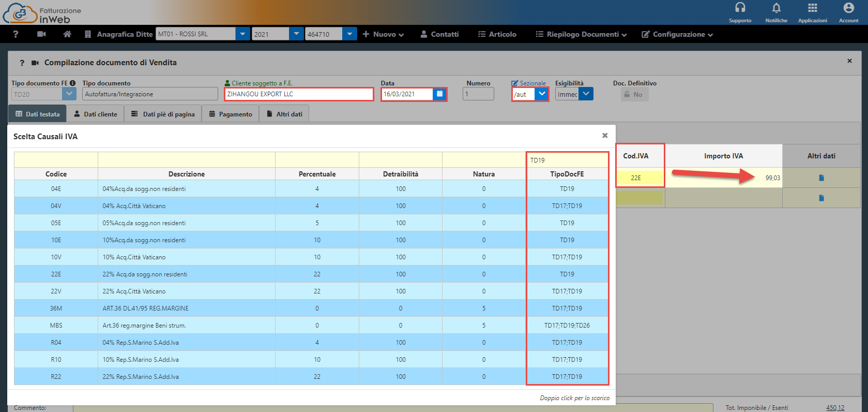Click the TipoDocFE filter field containing TD19

tap(567, 160)
